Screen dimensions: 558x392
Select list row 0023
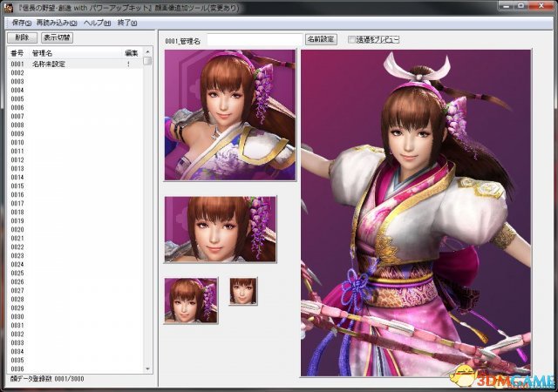pyautogui.click(x=75, y=256)
